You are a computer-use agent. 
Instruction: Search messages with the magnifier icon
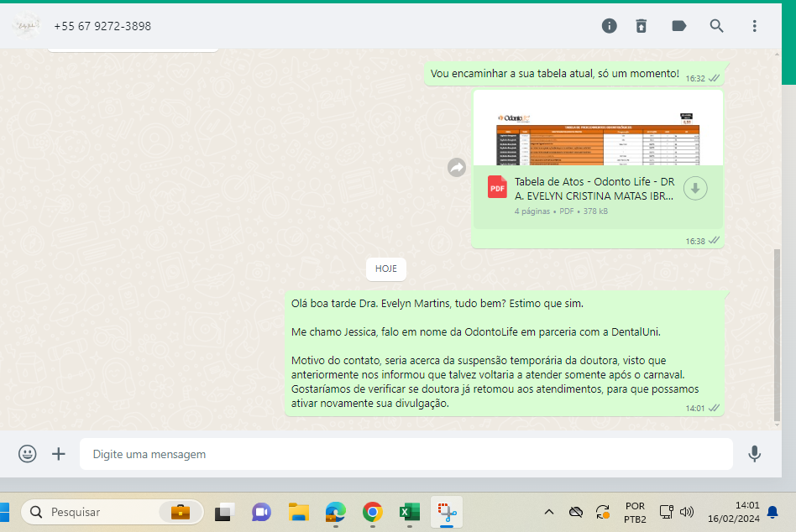(716, 26)
